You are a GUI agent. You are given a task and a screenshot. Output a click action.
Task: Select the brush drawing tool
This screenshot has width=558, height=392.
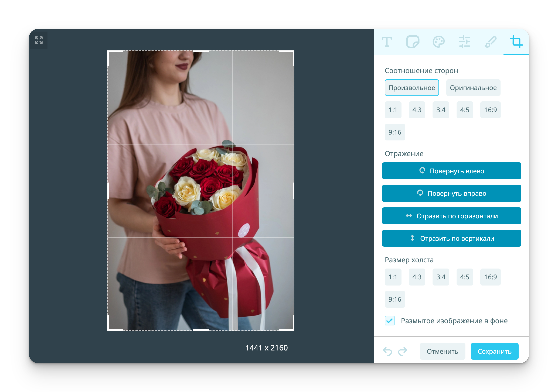(x=490, y=42)
